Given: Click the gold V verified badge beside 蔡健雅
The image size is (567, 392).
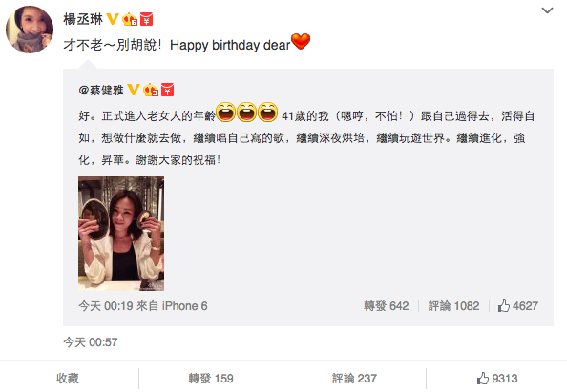Looking at the screenshot, I should (134, 90).
